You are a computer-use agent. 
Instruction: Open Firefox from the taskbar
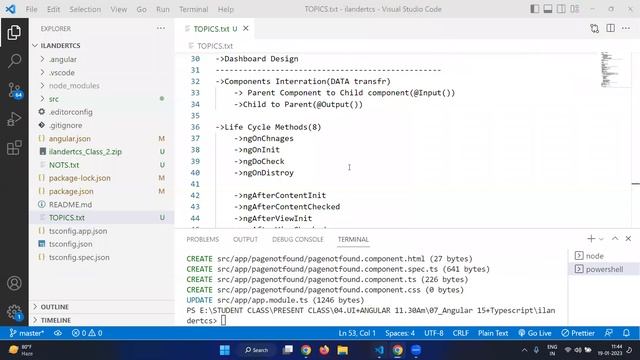click(x=324, y=350)
